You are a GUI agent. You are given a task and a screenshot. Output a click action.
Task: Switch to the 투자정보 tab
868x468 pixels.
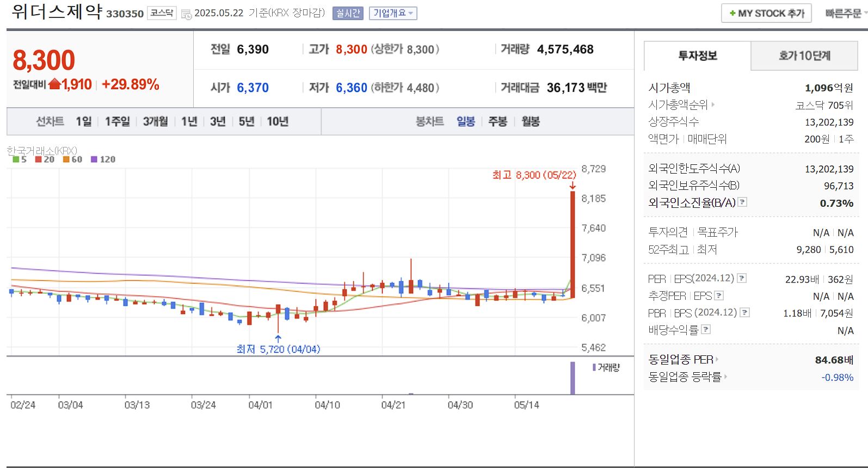[697, 56]
